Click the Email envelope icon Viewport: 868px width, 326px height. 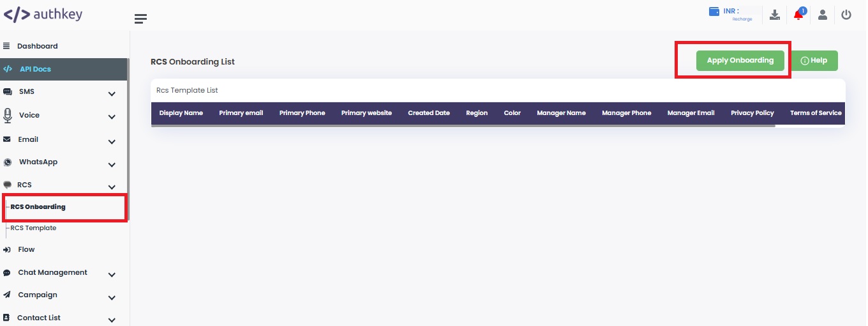7,139
